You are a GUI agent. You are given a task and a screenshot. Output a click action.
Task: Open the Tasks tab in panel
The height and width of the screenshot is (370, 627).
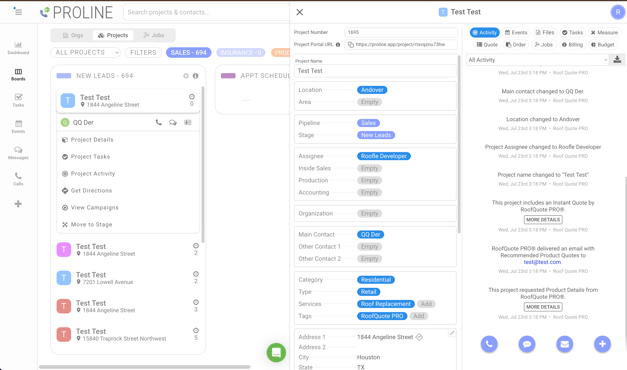click(x=572, y=32)
